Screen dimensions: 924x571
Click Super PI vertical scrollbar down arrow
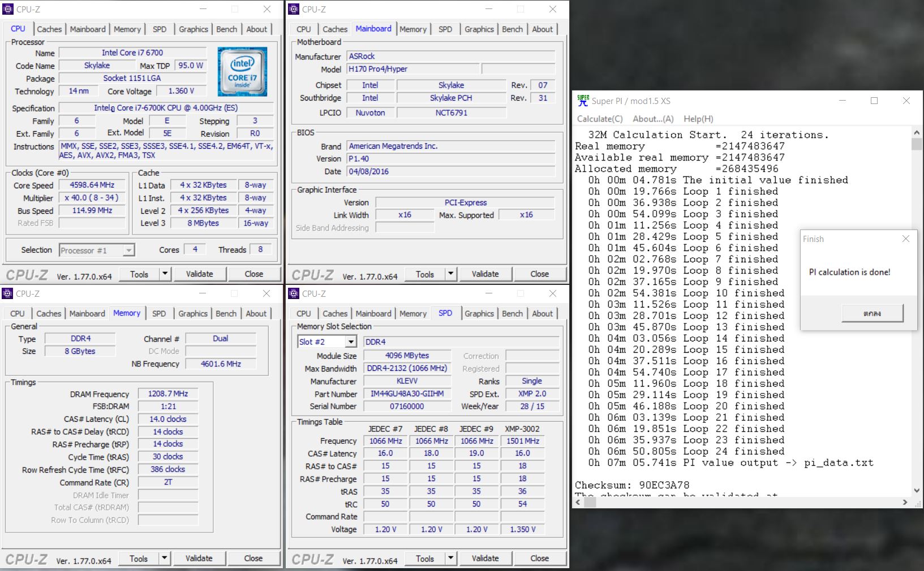click(x=917, y=491)
